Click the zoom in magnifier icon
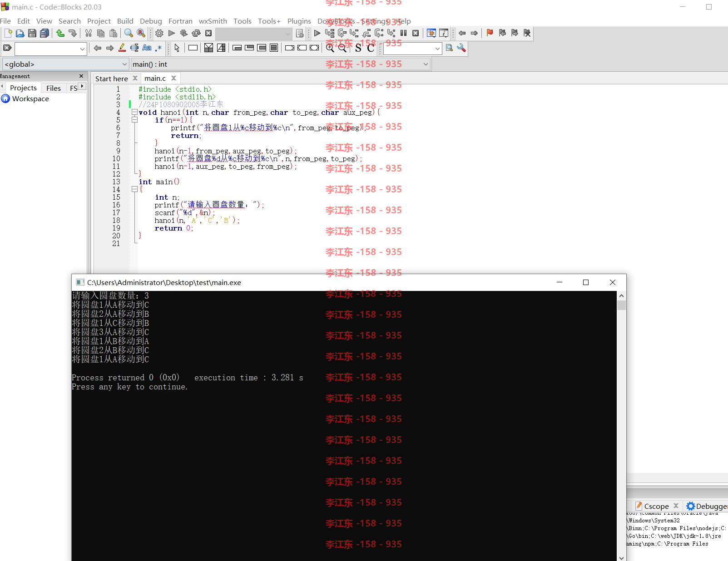Viewport: 728px width, 561px height. 330,48
